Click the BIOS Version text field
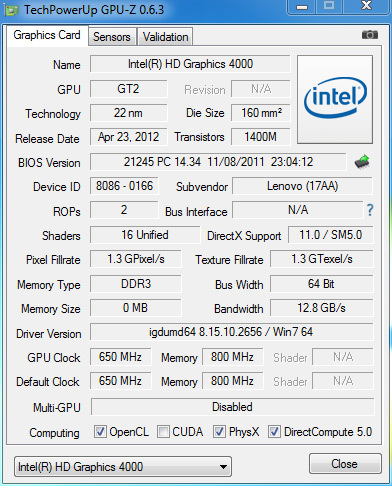The height and width of the screenshot is (486, 392). click(x=218, y=162)
